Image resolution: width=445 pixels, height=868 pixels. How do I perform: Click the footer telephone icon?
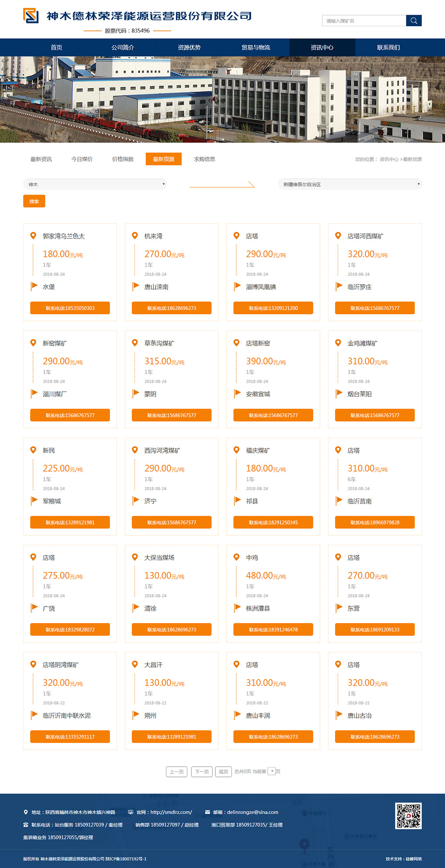point(26,825)
